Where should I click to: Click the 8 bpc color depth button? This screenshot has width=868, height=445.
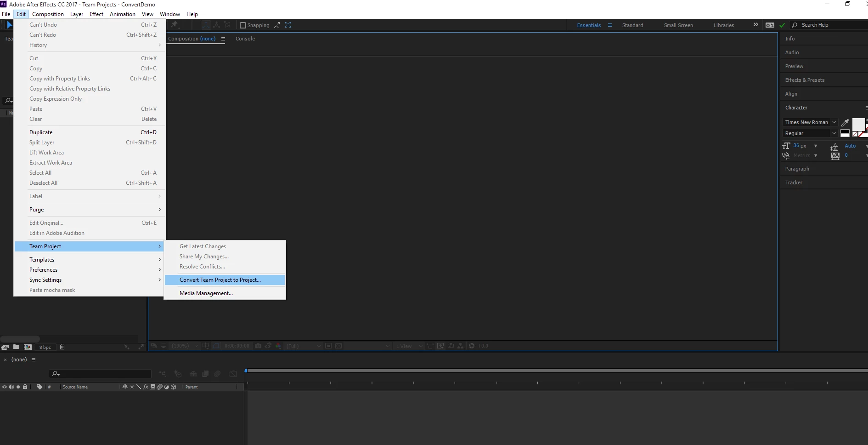click(x=45, y=347)
